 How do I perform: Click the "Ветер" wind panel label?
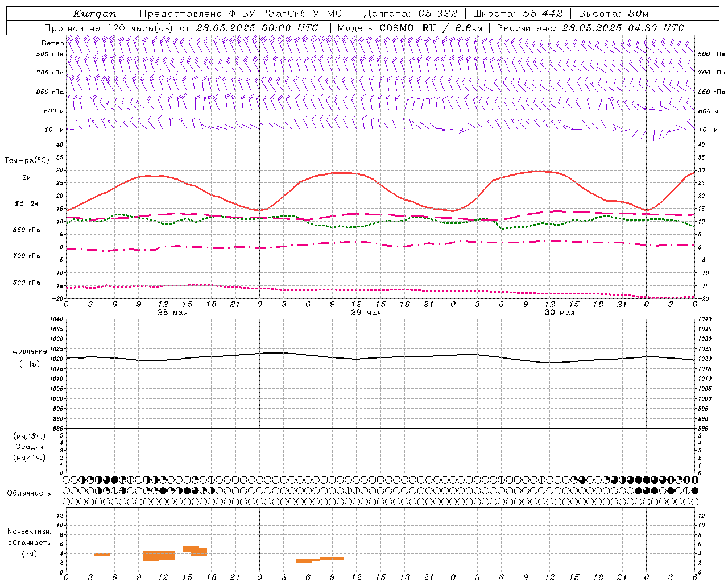pyautogui.click(x=53, y=43)
